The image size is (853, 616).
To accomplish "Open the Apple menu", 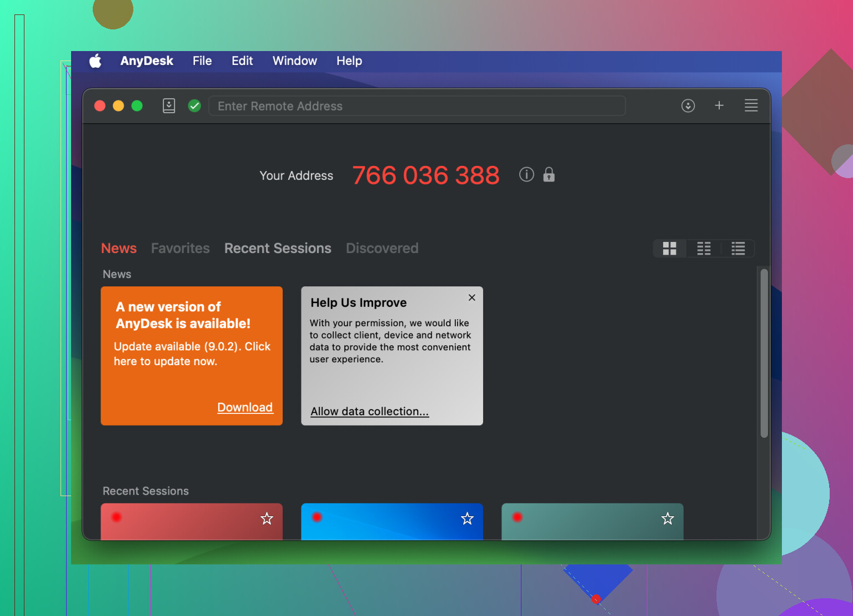I will tap(96, 61).
